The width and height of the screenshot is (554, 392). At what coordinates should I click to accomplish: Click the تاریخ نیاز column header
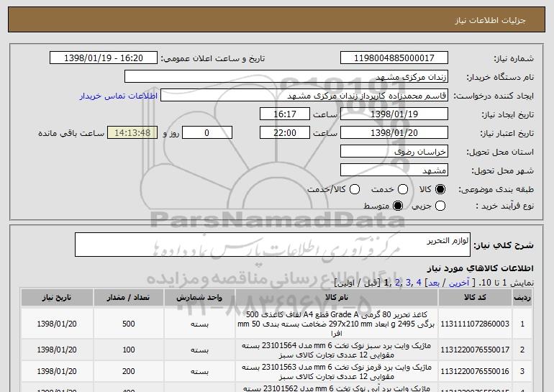57,297
